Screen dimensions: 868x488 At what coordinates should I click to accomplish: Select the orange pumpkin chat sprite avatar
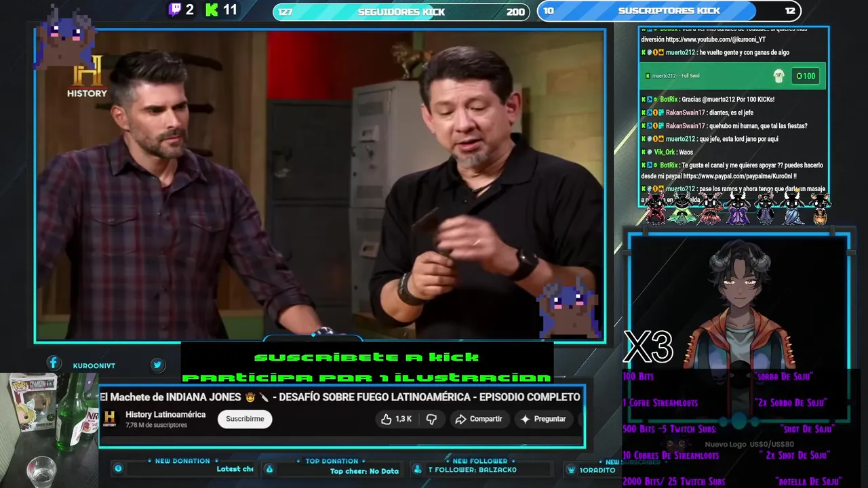pyautogui.click(x=820, y=209)
